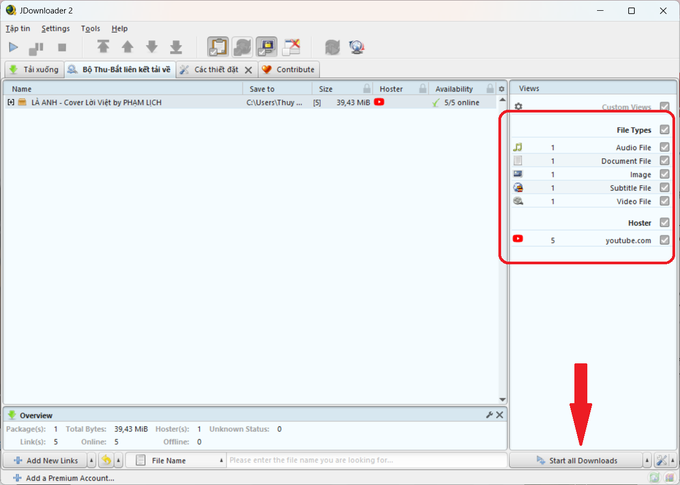Click the Hoster column lock icon

pyautogui.click(x=423, y=88)
